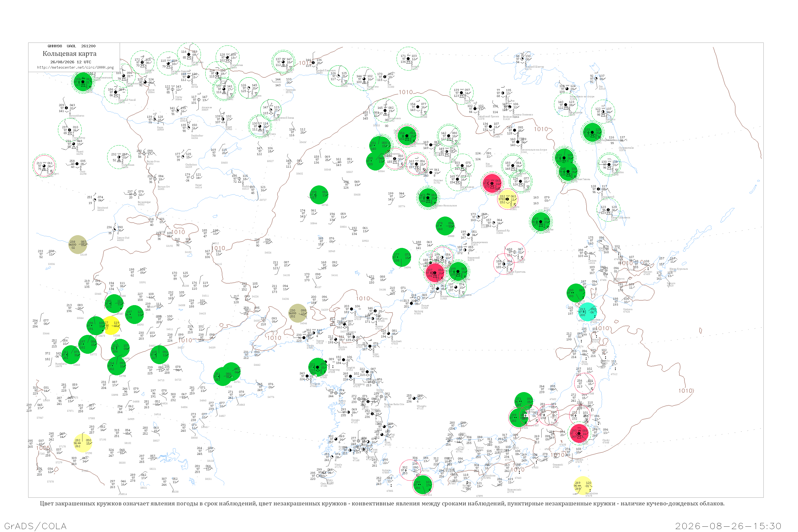Click the "Baruunkharaa" station label
798x532 pixels.
click(x=76, y=115)
